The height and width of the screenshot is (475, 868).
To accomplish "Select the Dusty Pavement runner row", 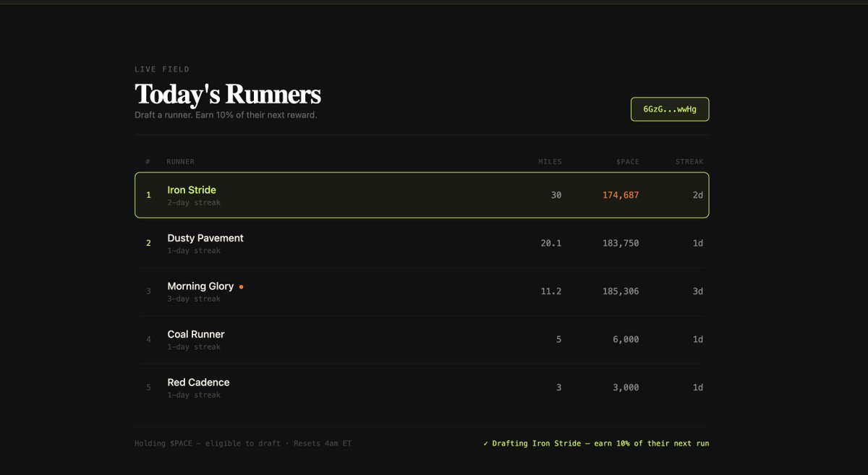I will (422, 244).
